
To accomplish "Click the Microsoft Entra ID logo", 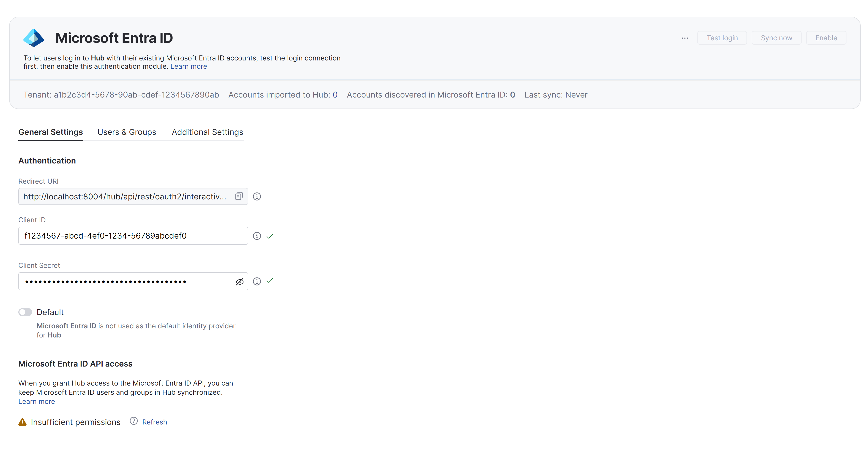I will pos(34,37).
